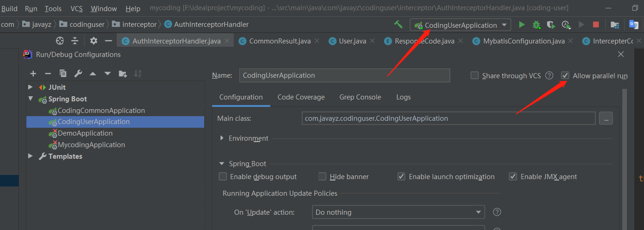The image size is (644, 230).
Task: Close the AuthInterceptorHandler.java tab
Action: click(x=227, y=41)
